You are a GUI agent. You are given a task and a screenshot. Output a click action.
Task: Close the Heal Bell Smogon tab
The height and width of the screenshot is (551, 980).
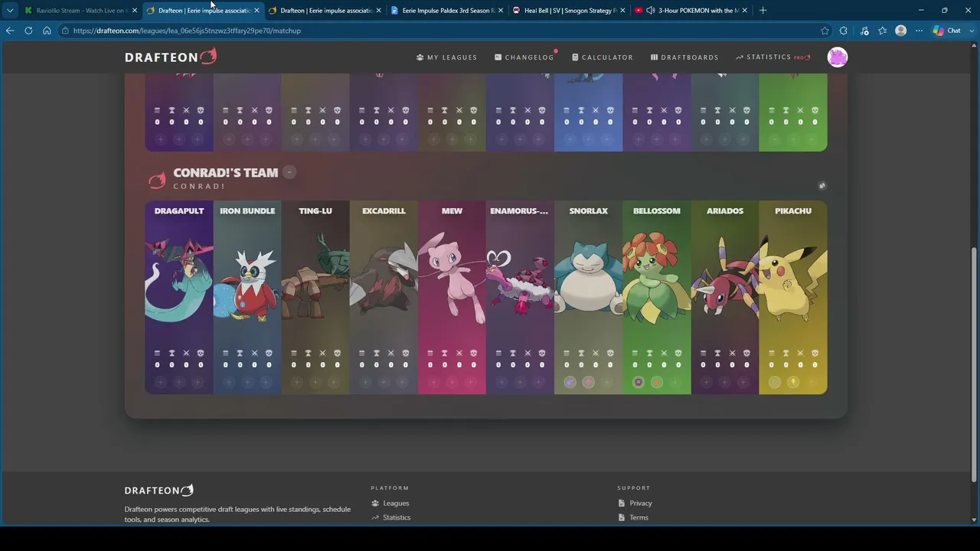(x=622, y=11)
